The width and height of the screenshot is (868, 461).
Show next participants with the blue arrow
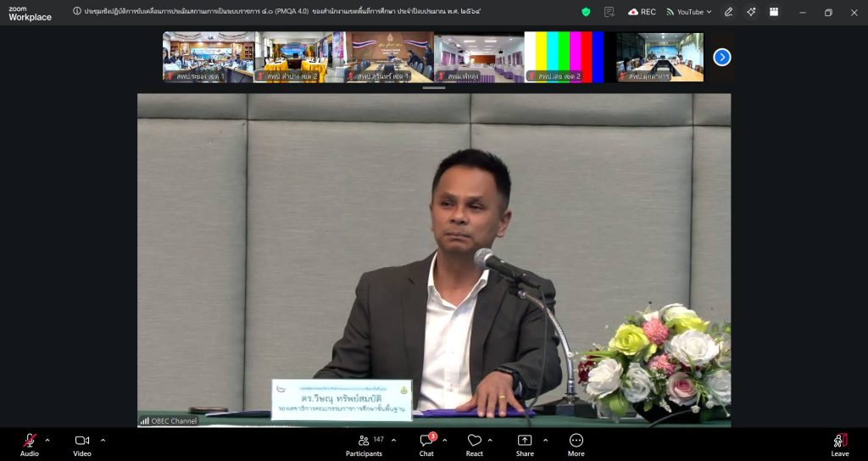(x=721, y=57)
